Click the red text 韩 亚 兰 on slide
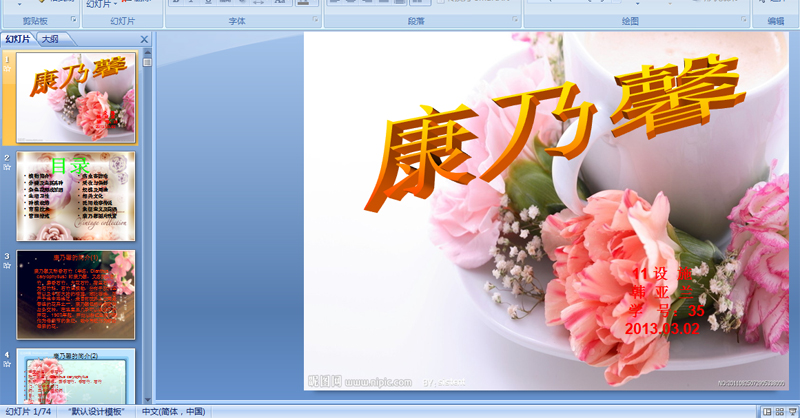The image size is (800, 418). [x=662, y=292]
